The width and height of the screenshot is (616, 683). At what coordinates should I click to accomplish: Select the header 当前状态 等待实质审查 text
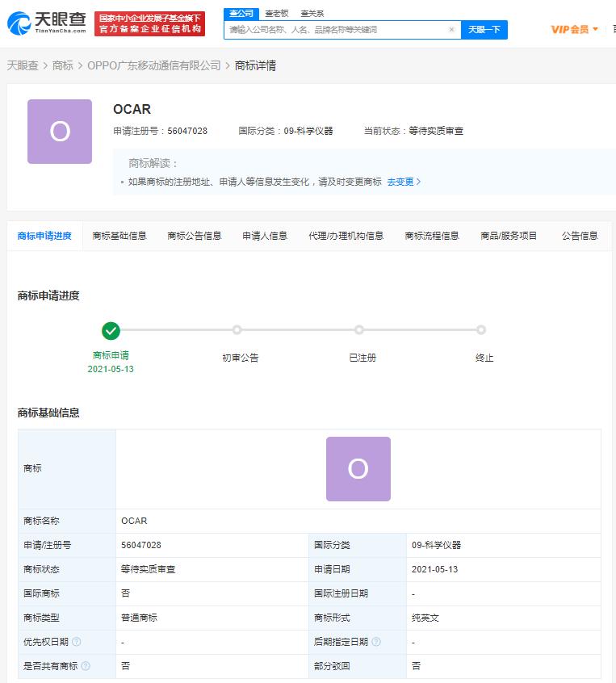click(x=413, y=131)
